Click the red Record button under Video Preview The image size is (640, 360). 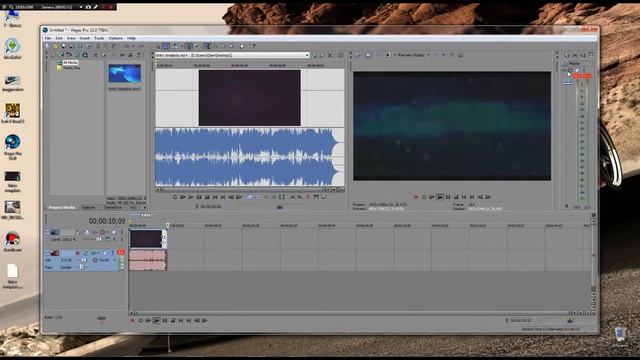click(416, 197)
